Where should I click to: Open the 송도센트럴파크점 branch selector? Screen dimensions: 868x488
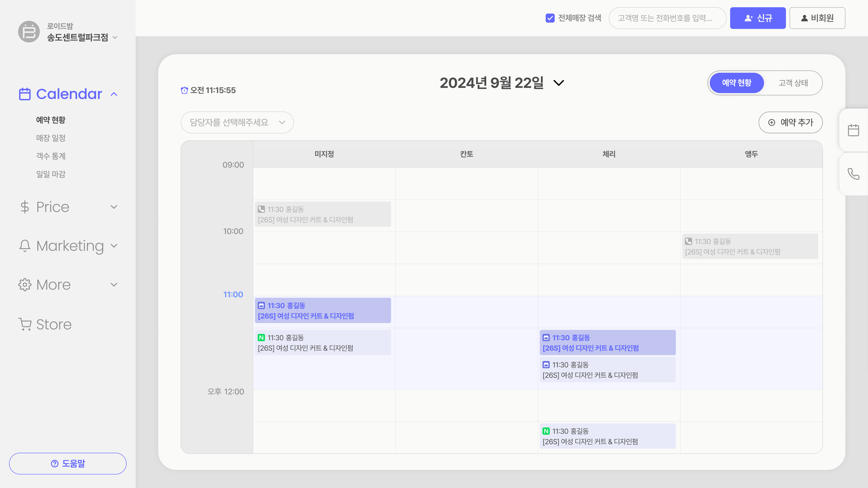[82, 37]
